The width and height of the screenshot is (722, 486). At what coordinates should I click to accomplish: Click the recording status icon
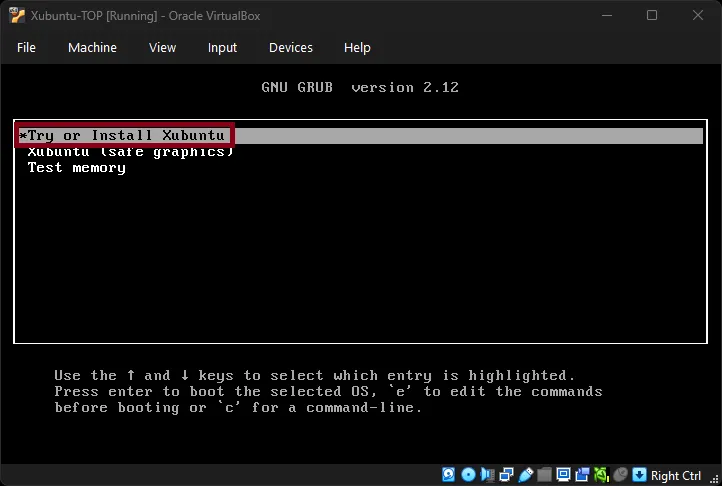pos(582,475)
